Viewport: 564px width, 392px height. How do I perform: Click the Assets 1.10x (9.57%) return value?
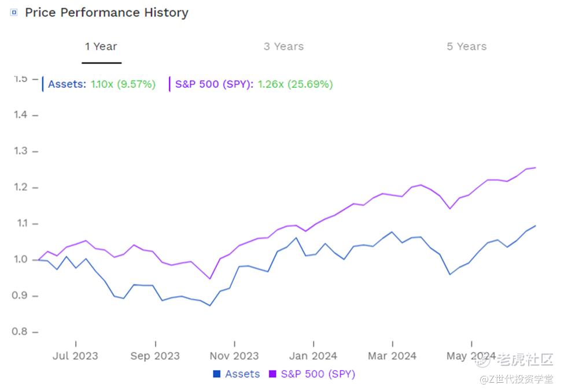click(x=123, y=84)
